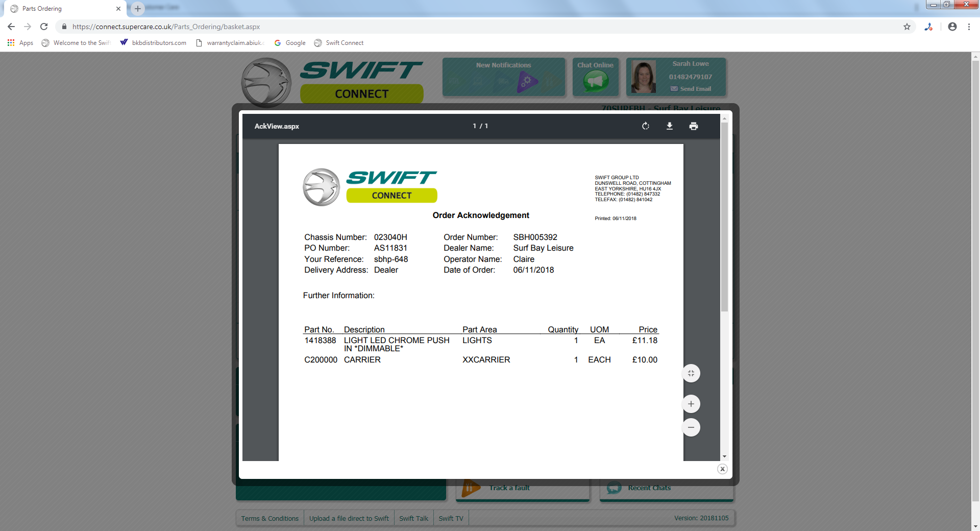Rotate the PDF document clockwise
Screen dimensions: 980x531
click(646, 126)
